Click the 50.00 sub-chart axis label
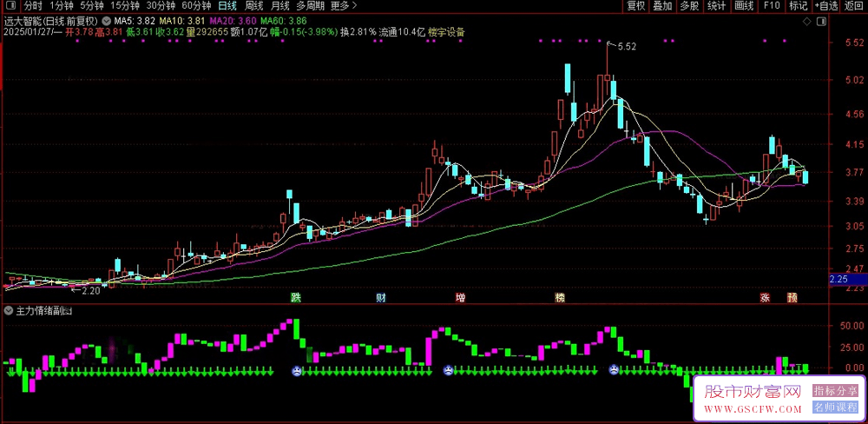 (x=852, y=326)
